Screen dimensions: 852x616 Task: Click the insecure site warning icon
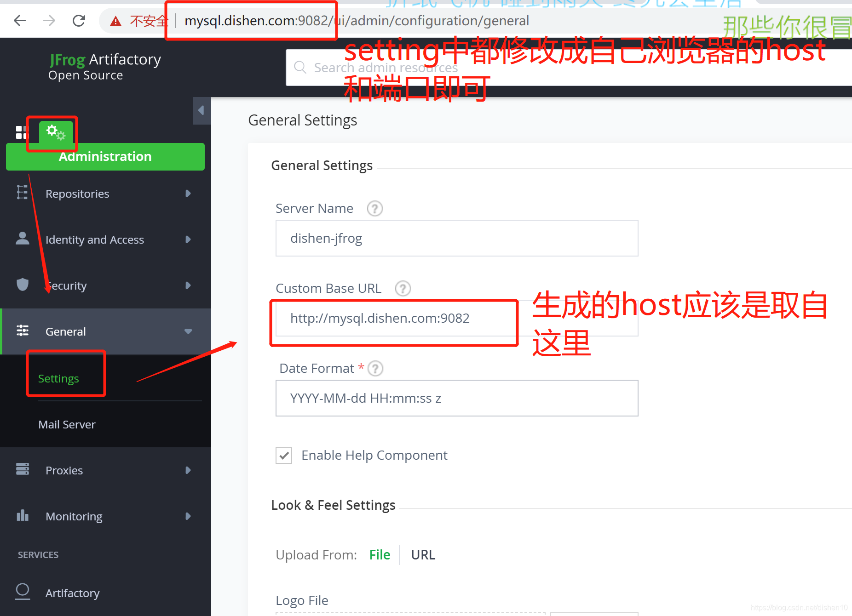pyautogui.click(x=116, y=21)
